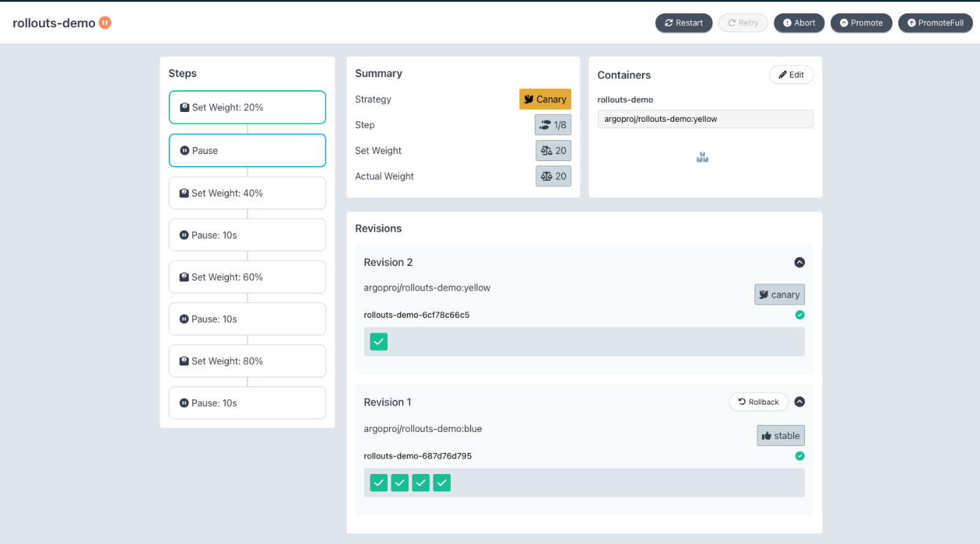Click green health check icon for rollouts-demo-687d76d795
This screenshot has width=980, height=544.
coord(800,456)
